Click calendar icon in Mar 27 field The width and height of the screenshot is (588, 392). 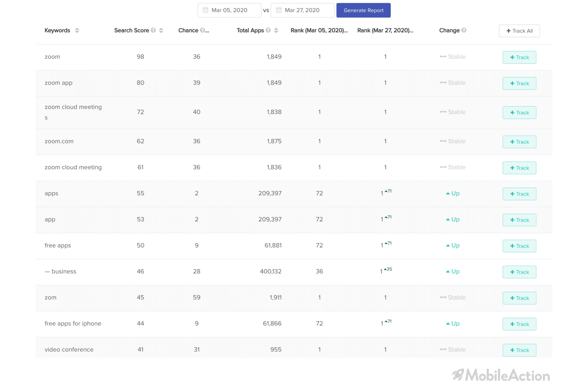(x=279, y=10)
